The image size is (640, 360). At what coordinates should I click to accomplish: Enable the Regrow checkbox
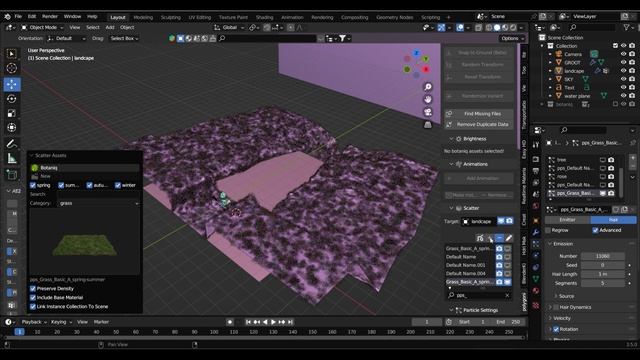click(548, 230)
